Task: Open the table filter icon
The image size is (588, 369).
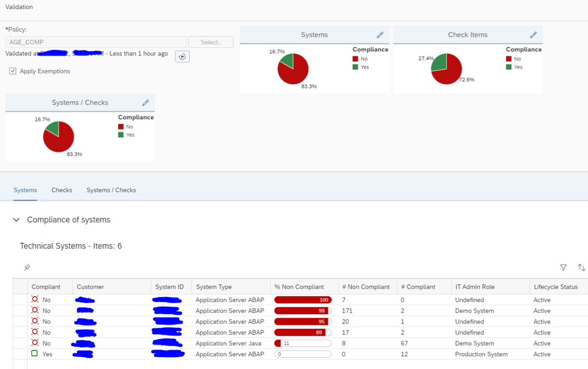Action: pyautogui.click(x=563, y=267)
